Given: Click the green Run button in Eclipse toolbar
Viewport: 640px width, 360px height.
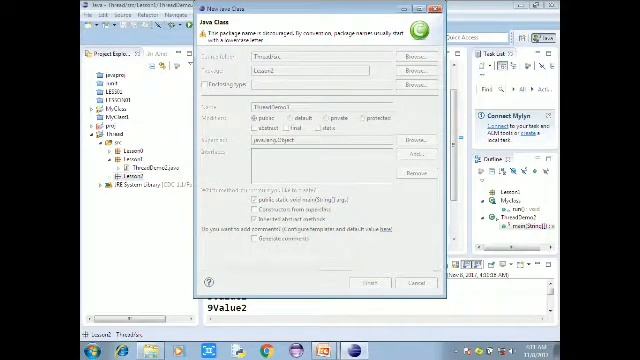Looking at the screenshot, I should (x=189, y=25).
